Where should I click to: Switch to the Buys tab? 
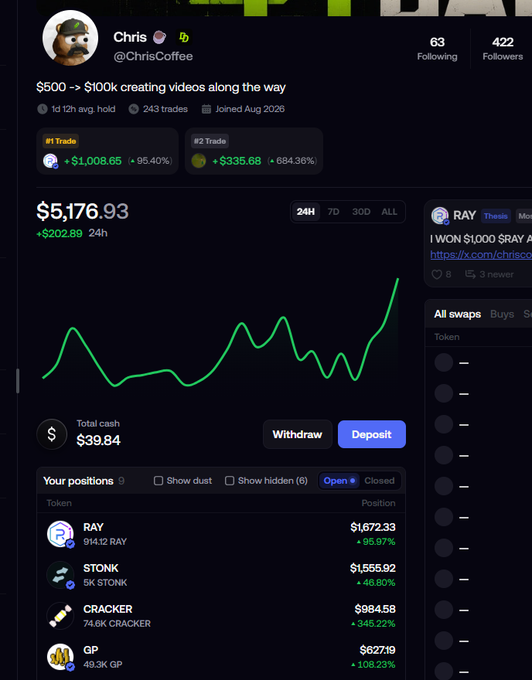pyautogui.click(x=502, y=314)
